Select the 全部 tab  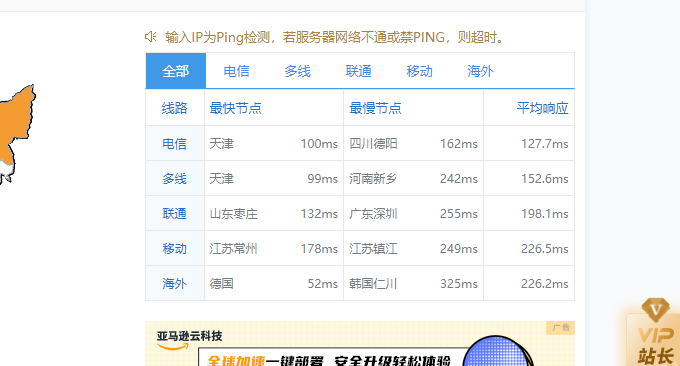tap(176, 71)
